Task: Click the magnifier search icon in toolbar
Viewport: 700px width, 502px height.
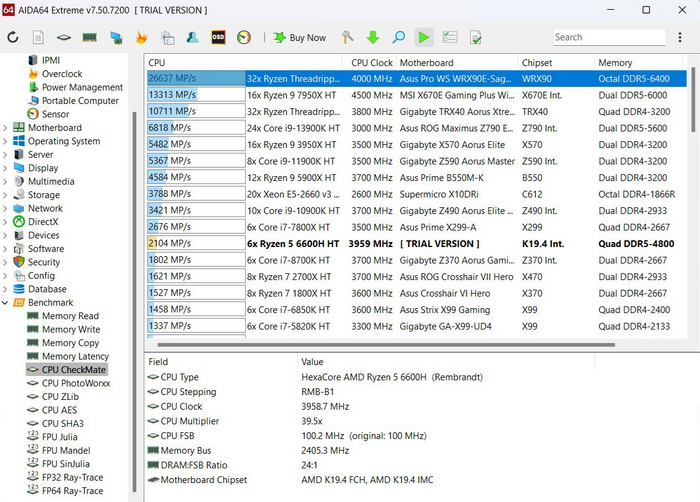Action: (398, 38)
